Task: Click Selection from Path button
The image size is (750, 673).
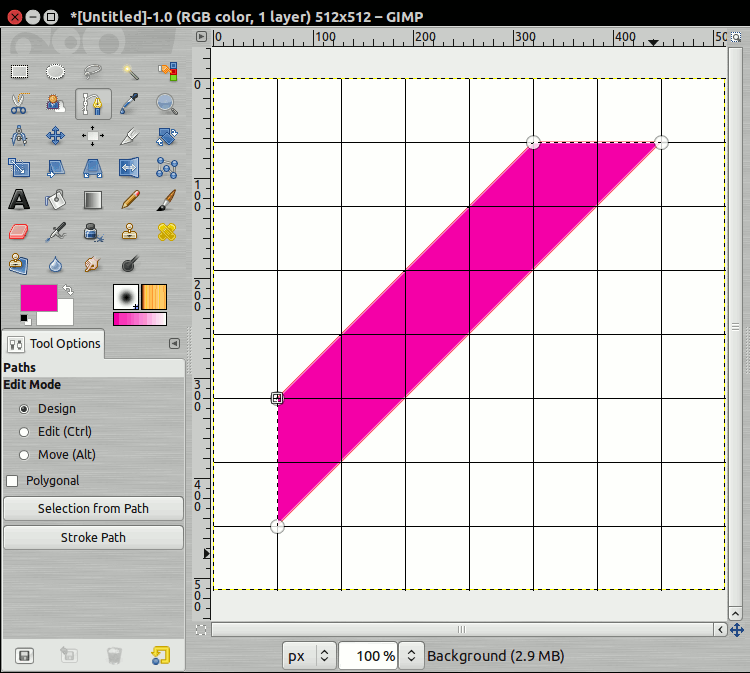Action: tap(93, 508)
